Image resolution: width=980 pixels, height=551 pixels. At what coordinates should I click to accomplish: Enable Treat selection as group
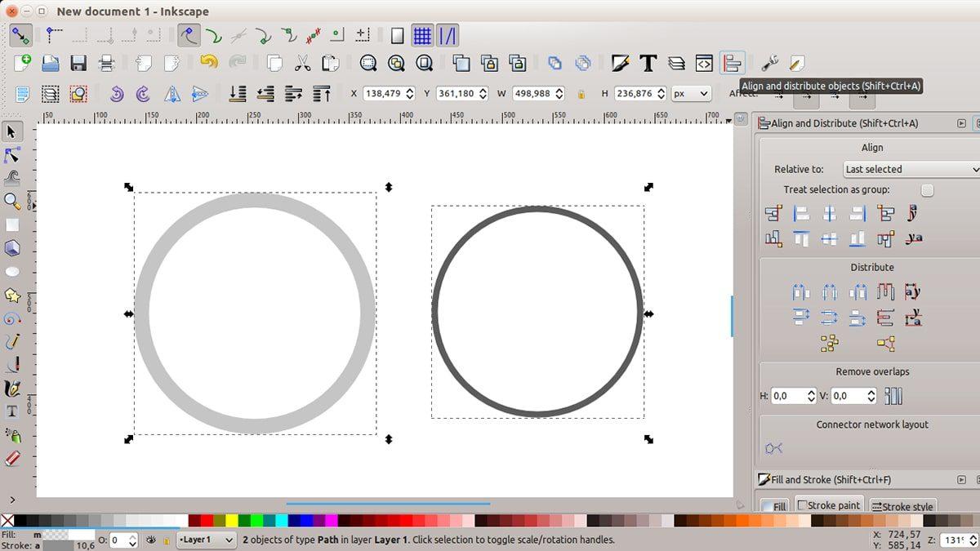tap(928, 189)
